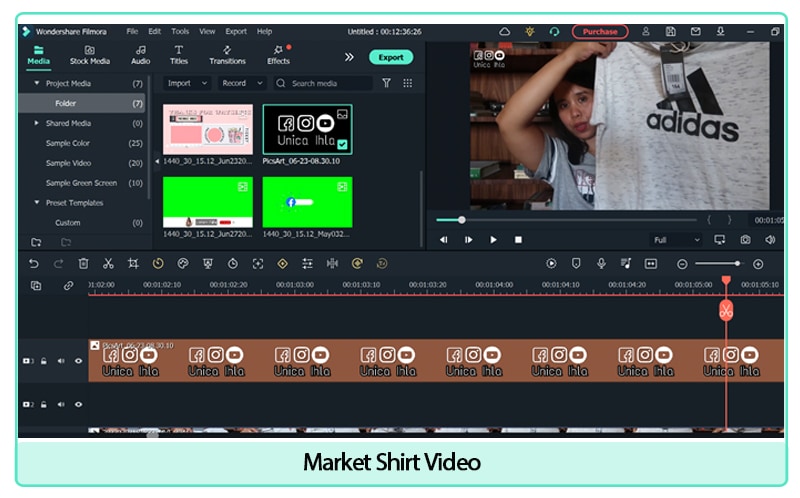Switch to the Titles tab
This screenshot has width=800, height=498.
(179, 55)
